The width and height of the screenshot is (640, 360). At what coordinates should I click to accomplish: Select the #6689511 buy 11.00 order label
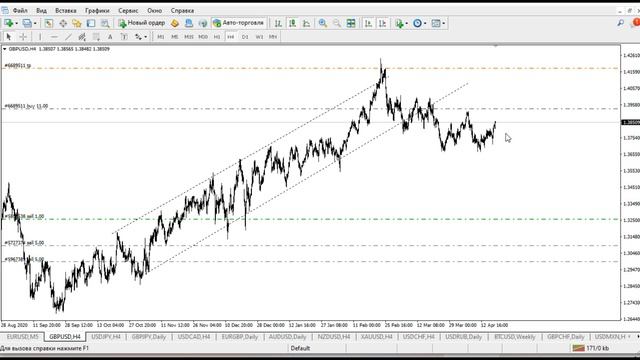pyautogui.click(x=26, y=106)
